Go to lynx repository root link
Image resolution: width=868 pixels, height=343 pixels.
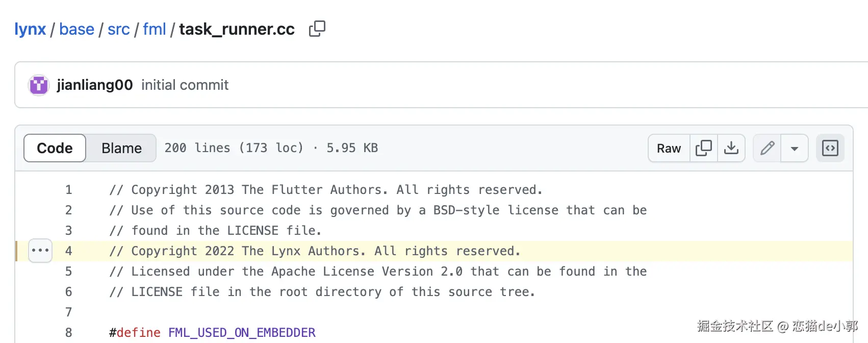point(30,29)
